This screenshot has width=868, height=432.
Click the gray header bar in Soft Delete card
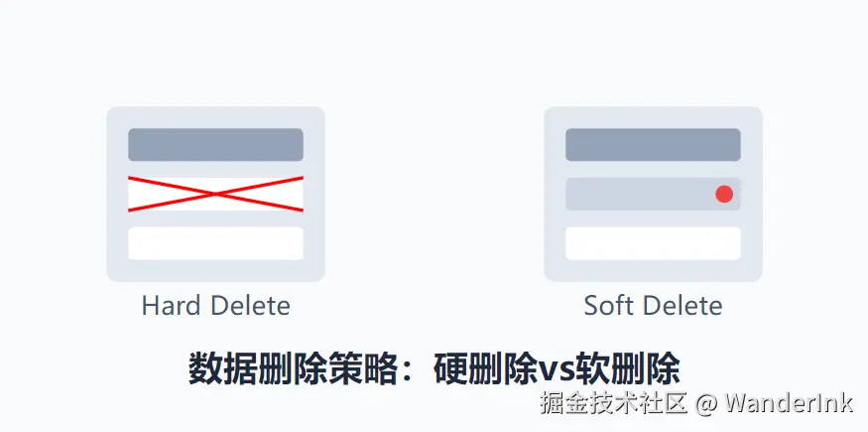click(653, 145)
